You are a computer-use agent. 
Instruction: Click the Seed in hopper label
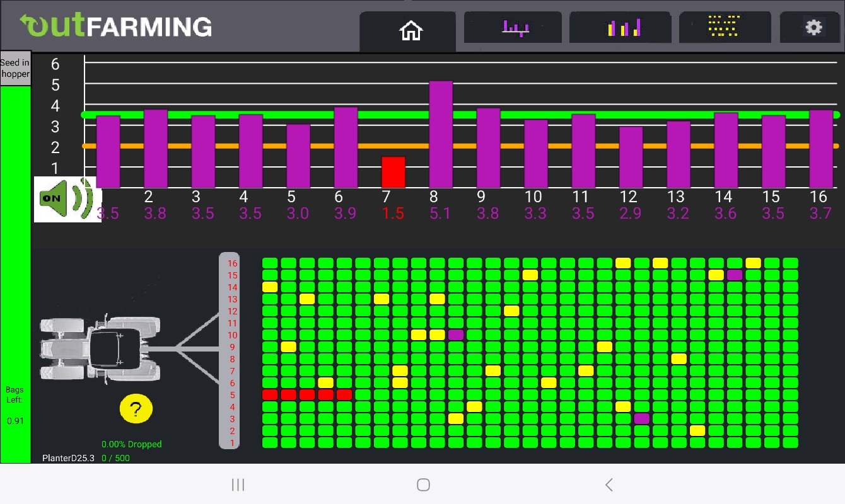15,69
